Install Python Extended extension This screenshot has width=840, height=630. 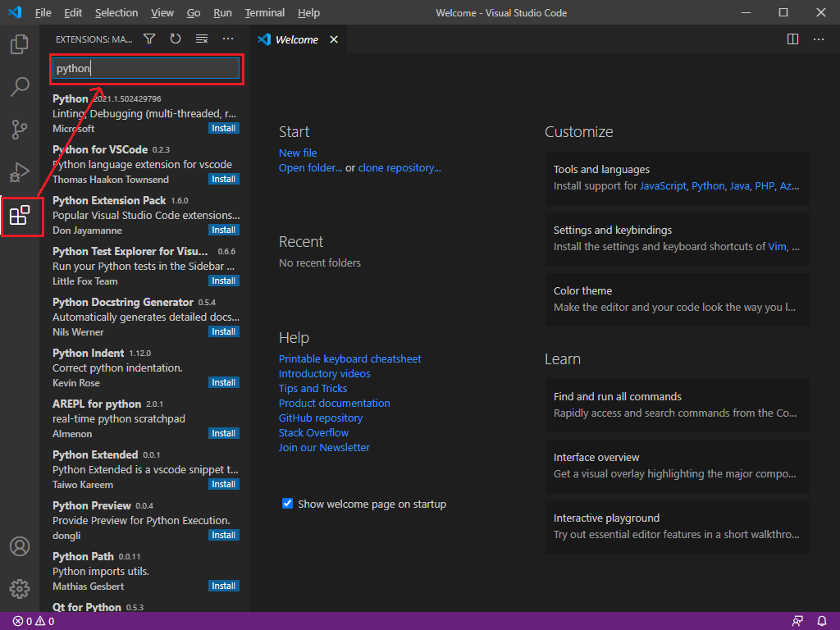(223, 484)
